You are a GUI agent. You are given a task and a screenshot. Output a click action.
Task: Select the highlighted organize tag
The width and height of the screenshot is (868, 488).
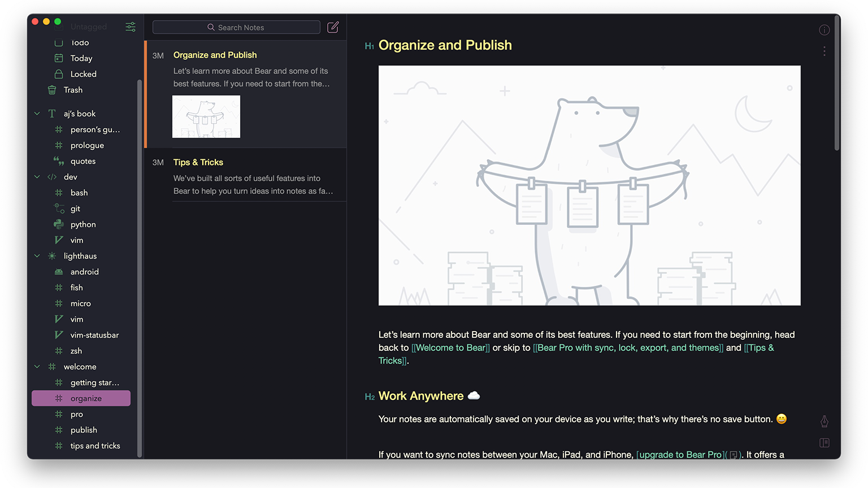(81, 398)
